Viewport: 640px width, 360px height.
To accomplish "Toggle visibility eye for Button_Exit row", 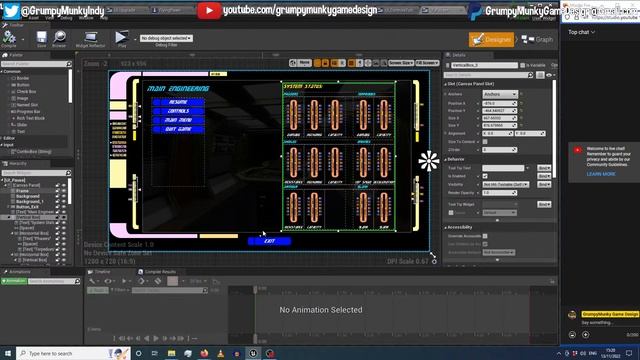I will 64,207.
